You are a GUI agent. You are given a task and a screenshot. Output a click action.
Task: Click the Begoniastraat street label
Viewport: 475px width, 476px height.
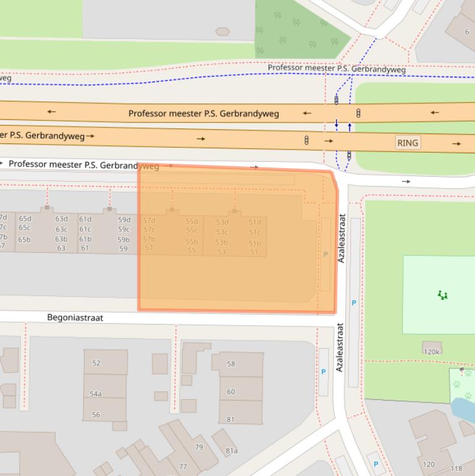pos(75,318)
